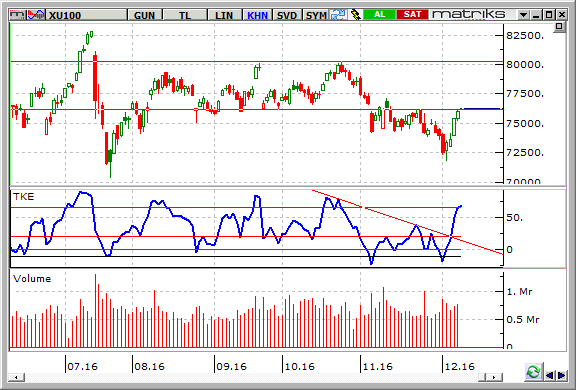Image resolution: width=576 pixels, height=390 pixels.
Task: Open the dropdown arrow next to matriks
Action: 523,15
